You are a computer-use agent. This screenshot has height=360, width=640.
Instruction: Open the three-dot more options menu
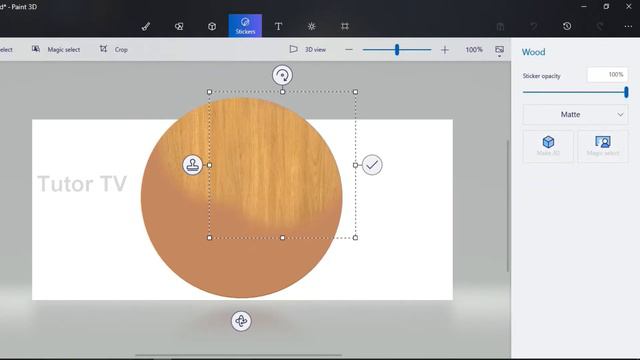click(628, 26)
